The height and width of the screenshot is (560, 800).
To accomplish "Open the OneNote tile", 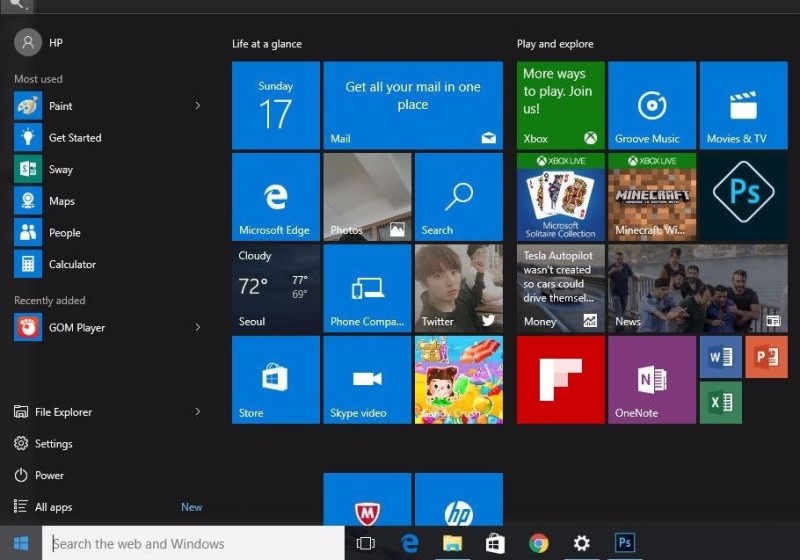I will click(x=652, y=379).
